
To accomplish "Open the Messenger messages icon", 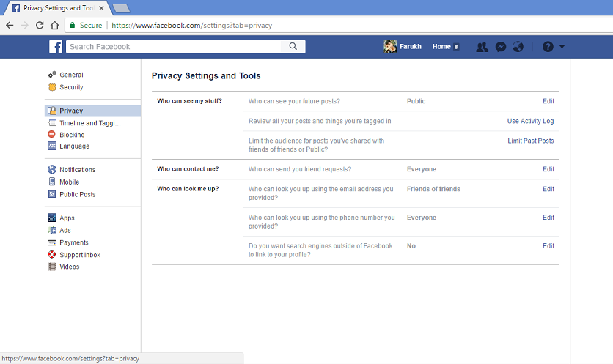I will [x=500, y=47].
